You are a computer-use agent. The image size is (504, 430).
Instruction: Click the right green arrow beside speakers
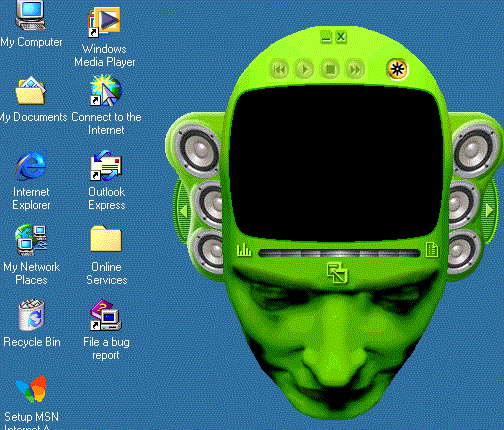tap(489, 210)
